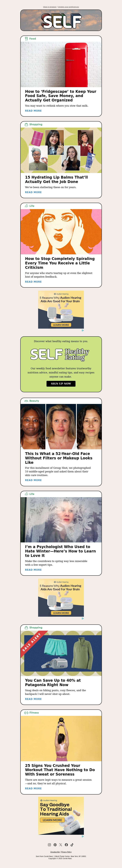Click READ MORE under Fridgescape article

33,111
